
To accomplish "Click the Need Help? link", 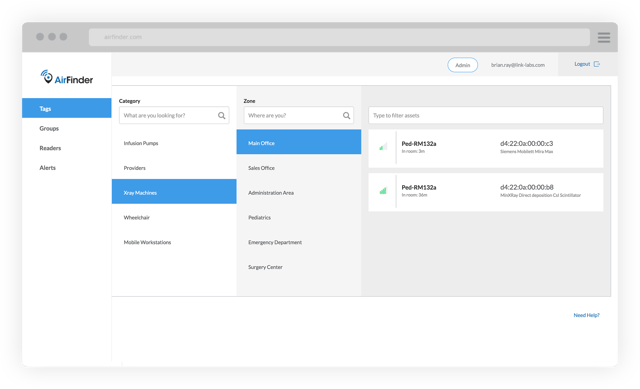I will click(587, 315).
